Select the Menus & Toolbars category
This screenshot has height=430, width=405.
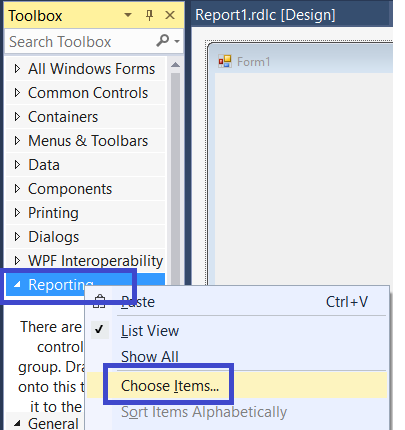pos(85,141)
